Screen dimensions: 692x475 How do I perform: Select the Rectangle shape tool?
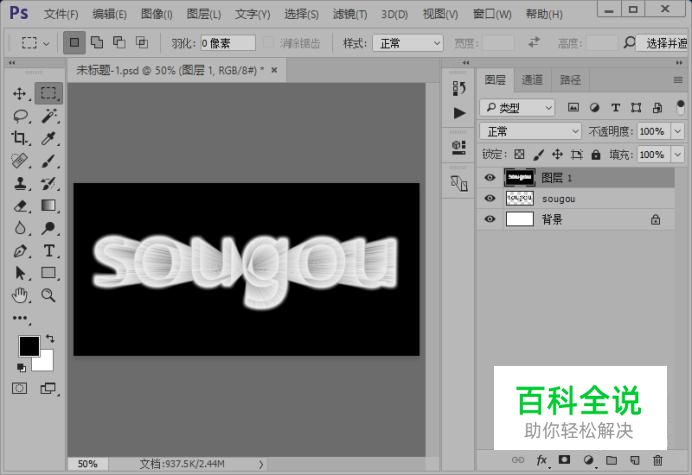49,273
